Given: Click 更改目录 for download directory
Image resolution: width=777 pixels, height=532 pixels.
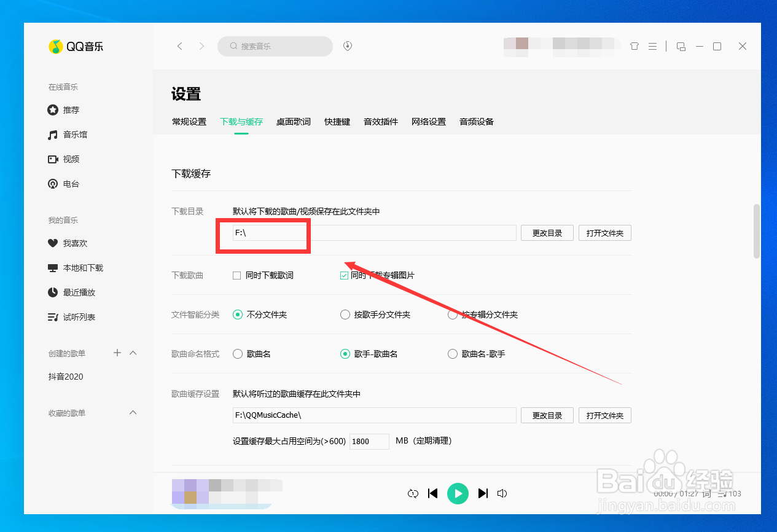Looking at the screenshot, I should point(547,233).
